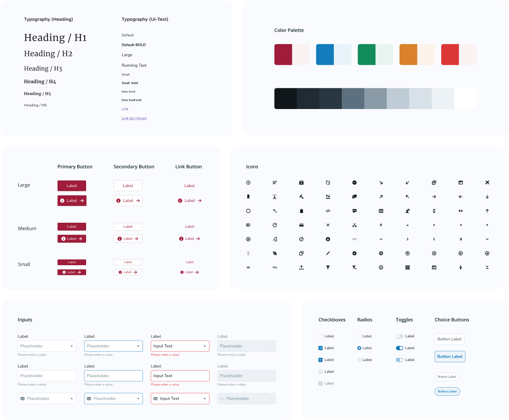Viewport: 509px width, 420px height.
Task: Open blue-bordered Placeholder dropdown without envelope
Action: click(x=114, y=346)
